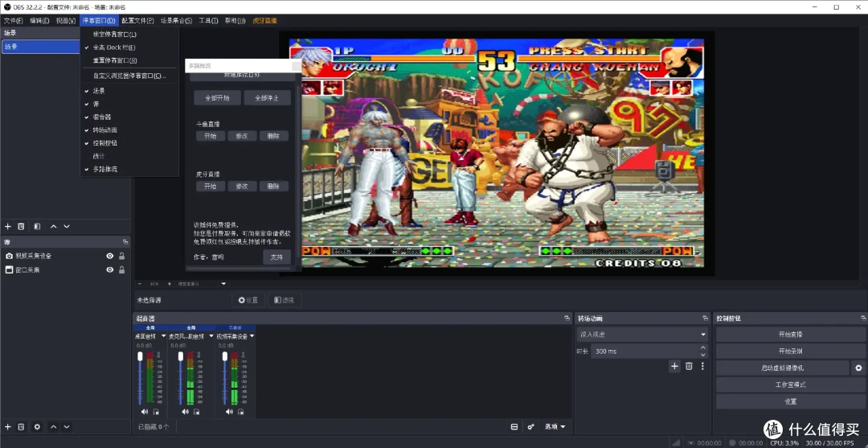Image resolution: width=868 pixels, height=448 pixels.
Task: Toggle headphone monitoring for 视频采集设备 channel
Action: tap(241, 412)
